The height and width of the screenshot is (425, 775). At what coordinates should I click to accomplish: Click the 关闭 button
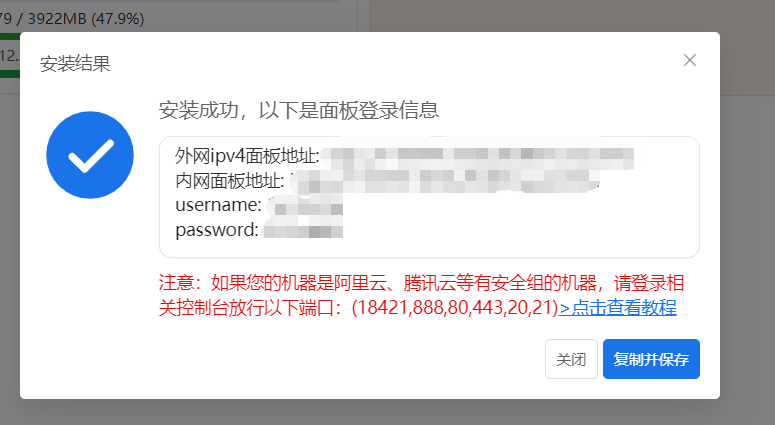(571, 359)
